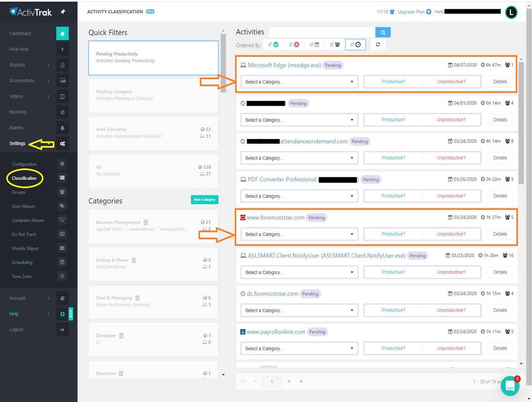The width and height of the screenshot is (532, 402).
Task: Order activities by duration clock
Action: point(356,45)
